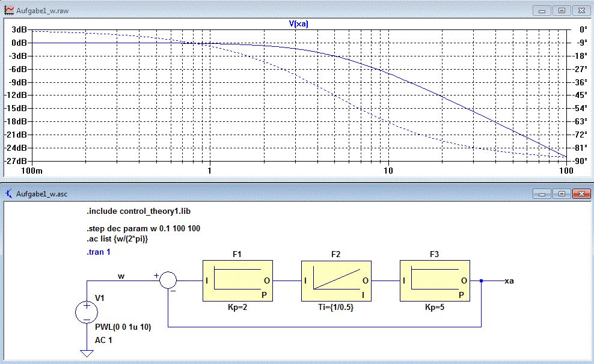The image size is (594, 364).
Task: Select the .tran 1 directive text
Action: pos(99,252)
